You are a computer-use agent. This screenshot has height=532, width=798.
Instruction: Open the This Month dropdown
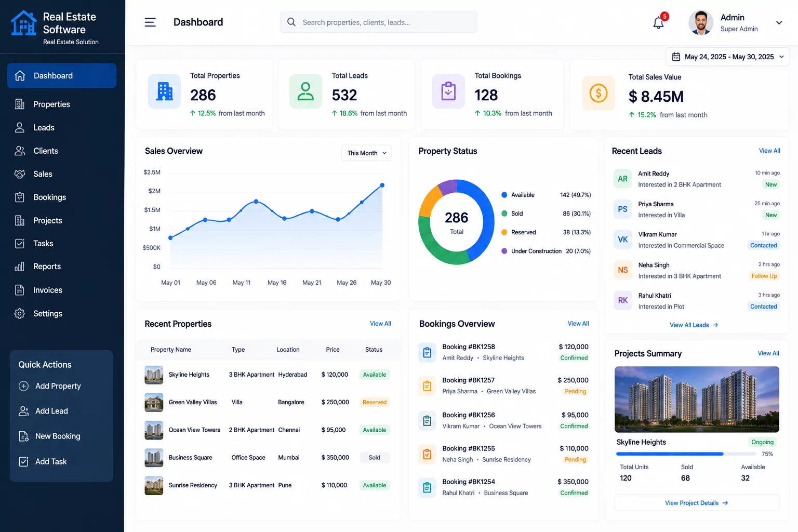coord(366,153)
